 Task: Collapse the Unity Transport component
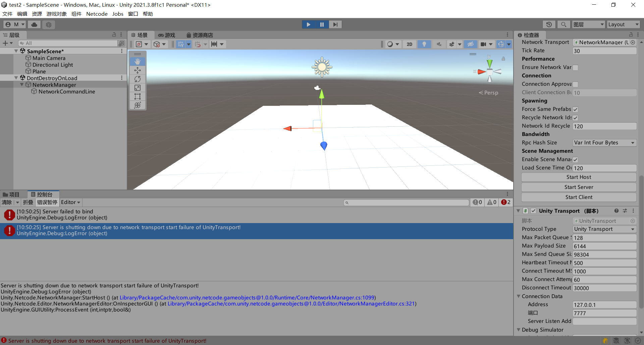coord(518,211)
